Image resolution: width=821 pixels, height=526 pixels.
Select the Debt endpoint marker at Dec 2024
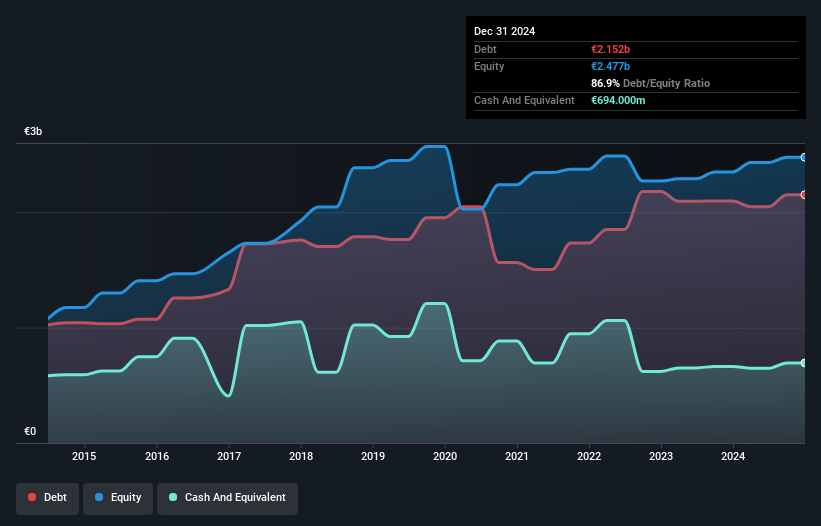tap(804, 195)
